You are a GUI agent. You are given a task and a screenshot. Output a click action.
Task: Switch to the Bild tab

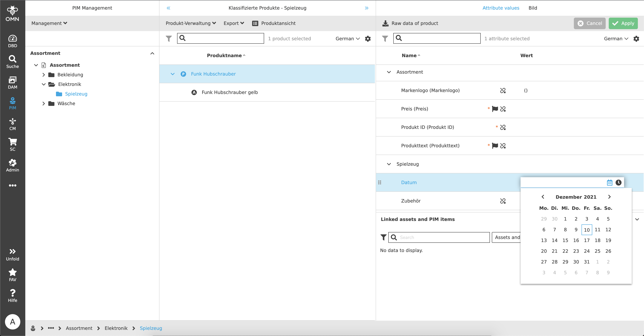tap(533, 8)
